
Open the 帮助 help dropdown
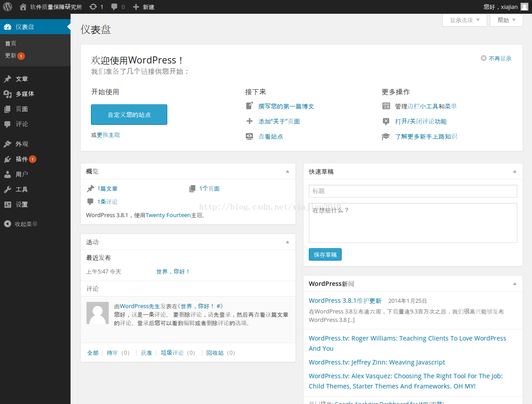pyautogui.click(x=506, y=20)
